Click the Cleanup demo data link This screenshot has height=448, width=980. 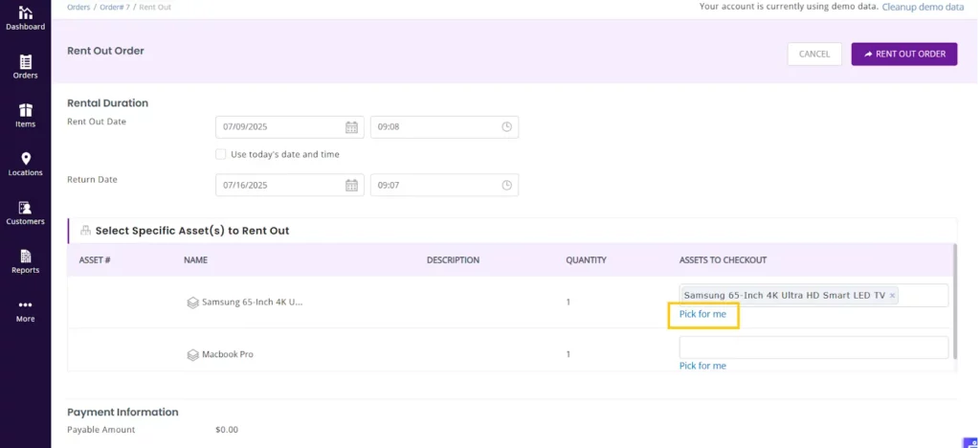point(923,7)
